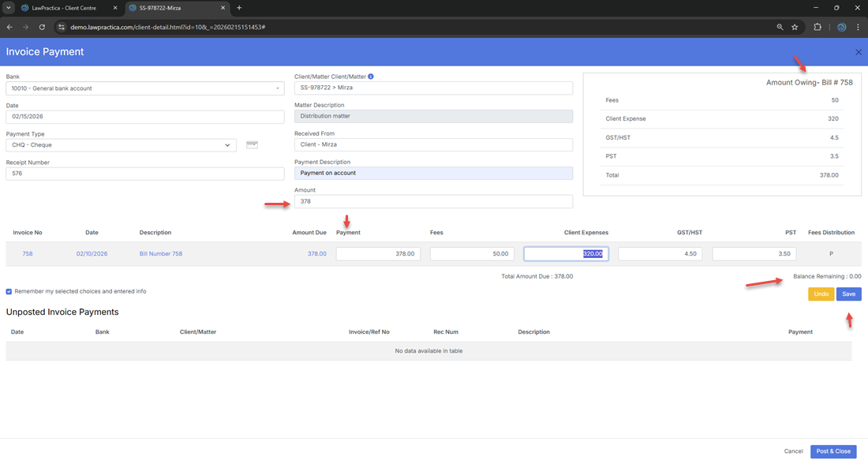Open the Payment Type dropdown

tap(227, 145)
